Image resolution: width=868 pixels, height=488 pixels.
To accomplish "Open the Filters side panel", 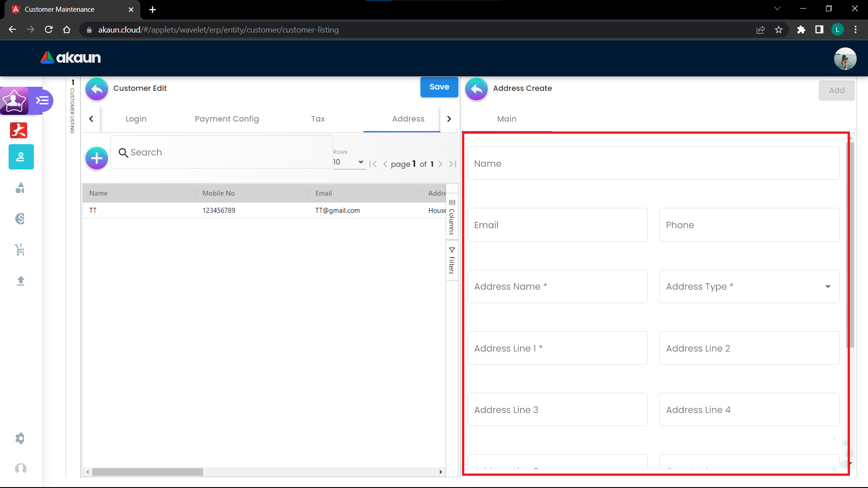I will click(452, 261).
